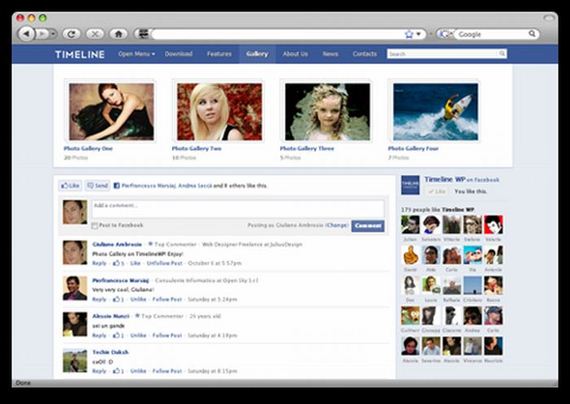Click Top Commenter badge beside Alessio Nunzi
Image resolution: width=570 pixels, height=404 pixels.
click(159, 316)
